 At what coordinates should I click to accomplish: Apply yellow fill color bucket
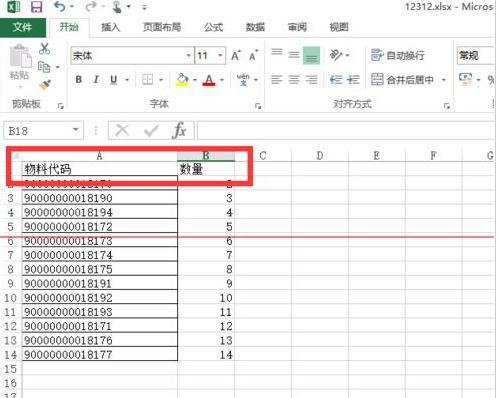pyautogui.click(x=182, y=80)
